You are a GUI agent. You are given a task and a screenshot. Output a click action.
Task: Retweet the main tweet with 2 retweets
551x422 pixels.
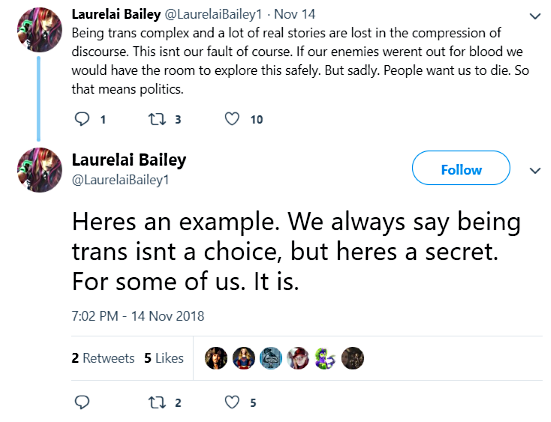[157, 402]
